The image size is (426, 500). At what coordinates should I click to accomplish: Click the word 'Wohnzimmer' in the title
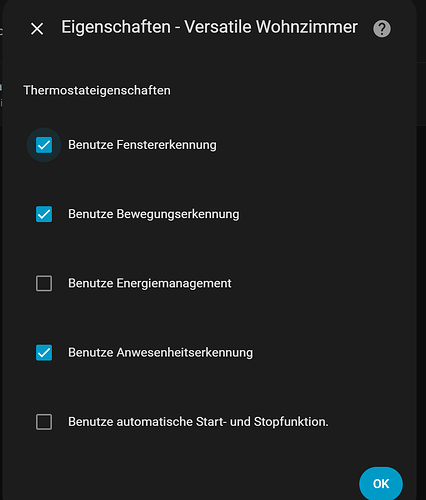point(306,27)
